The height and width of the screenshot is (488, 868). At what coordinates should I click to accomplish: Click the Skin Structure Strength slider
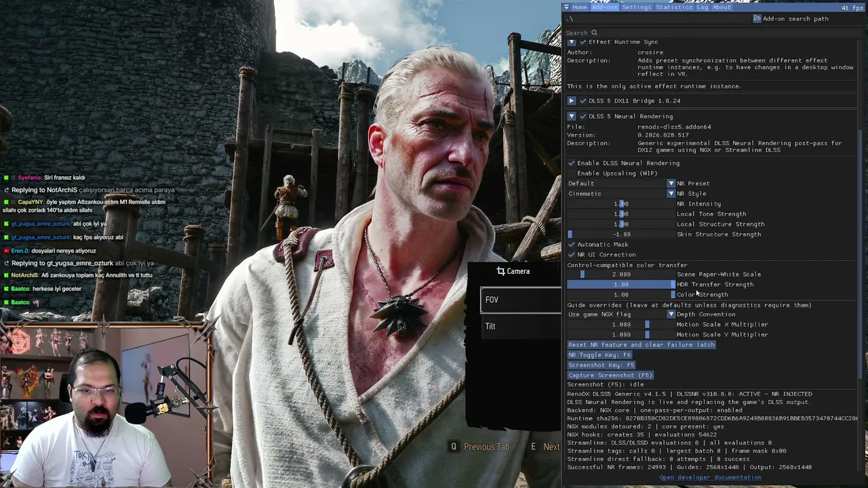tap(621, 235)
